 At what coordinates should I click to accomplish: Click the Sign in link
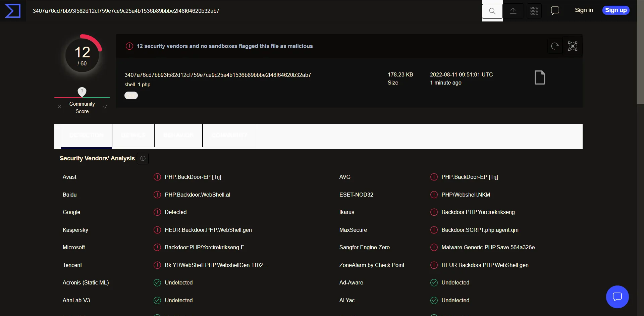584,10
